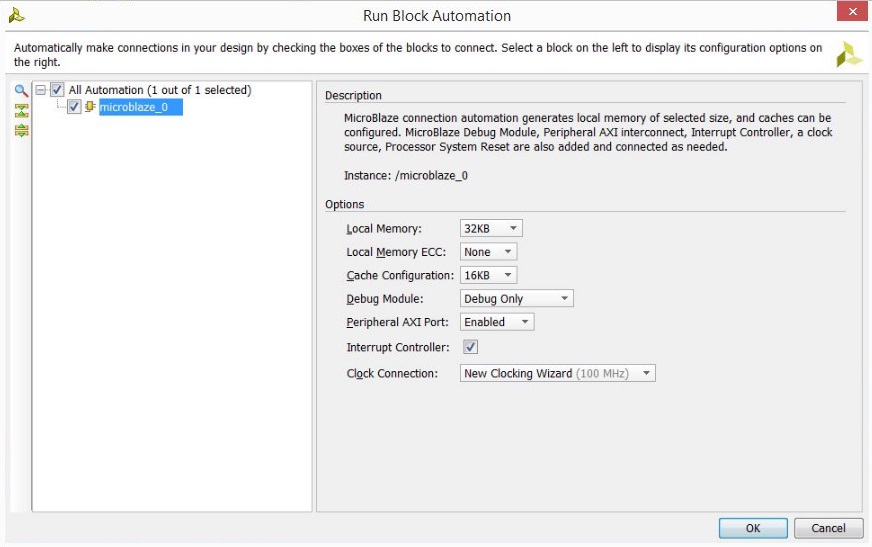This screenshot has width=872, height=547.
Task: Select the microblaze_0 tree item
Action: click(141, 107)
